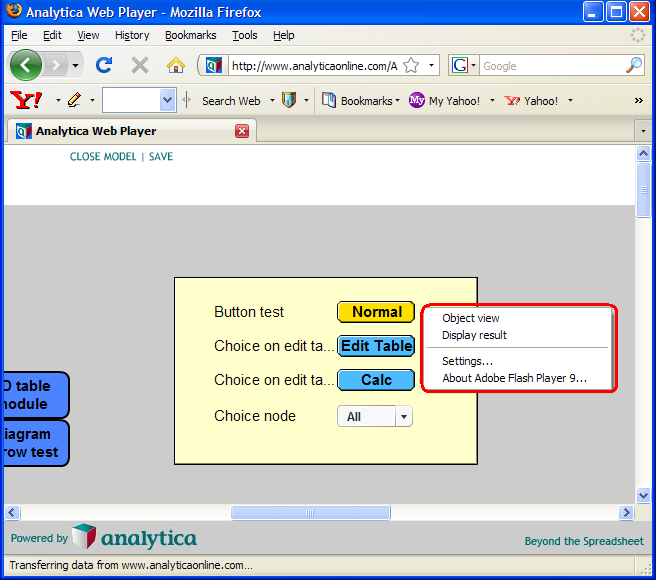The width and height of the screenshot is (656, 580).
Task: Open the Choice node All dropdown
Action: [x=375, y=416]
